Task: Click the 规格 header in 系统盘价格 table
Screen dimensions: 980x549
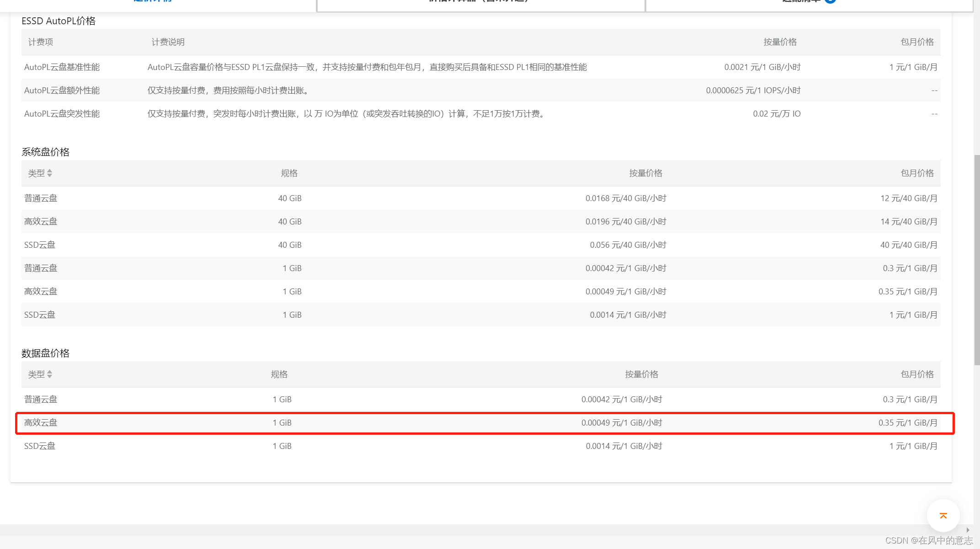Action: 289,173
